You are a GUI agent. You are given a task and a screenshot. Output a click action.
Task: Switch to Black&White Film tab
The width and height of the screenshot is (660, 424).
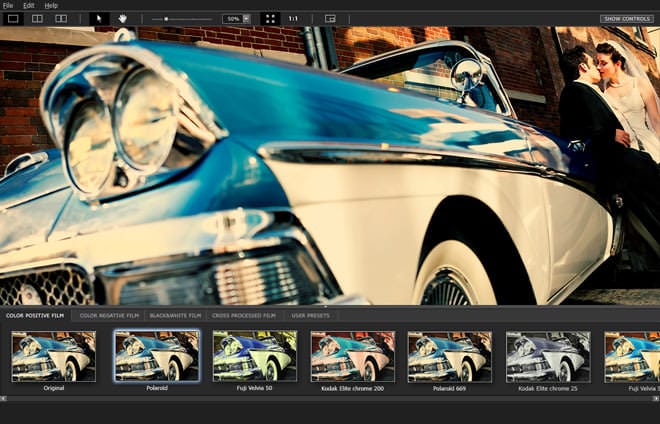[175, 315]
